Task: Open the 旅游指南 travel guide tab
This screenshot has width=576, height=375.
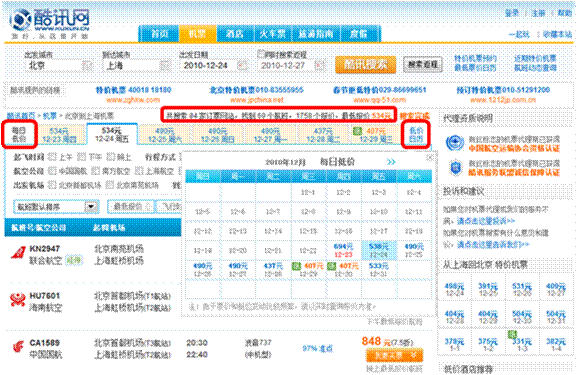Action: [316, 34]
